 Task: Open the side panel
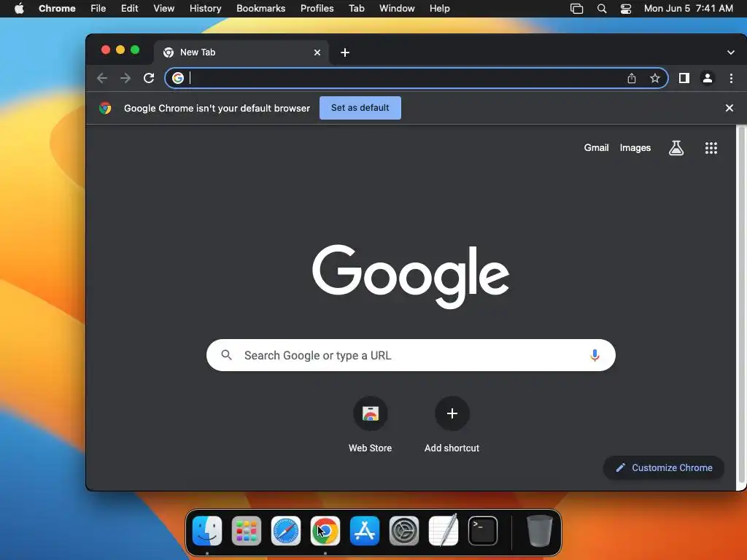[684, 78]
